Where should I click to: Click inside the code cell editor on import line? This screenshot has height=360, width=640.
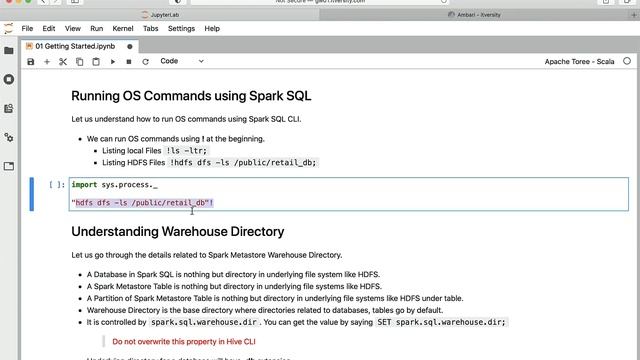114,185
